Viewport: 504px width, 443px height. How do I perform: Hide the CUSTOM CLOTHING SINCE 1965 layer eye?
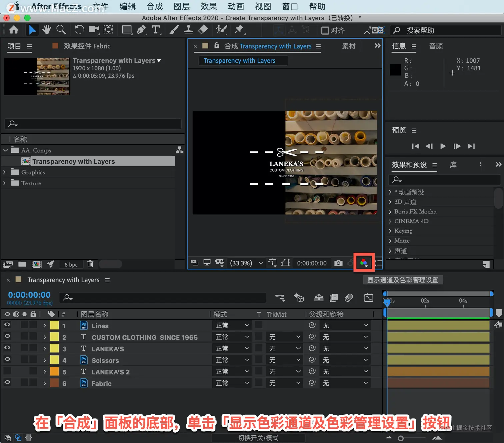7,336
